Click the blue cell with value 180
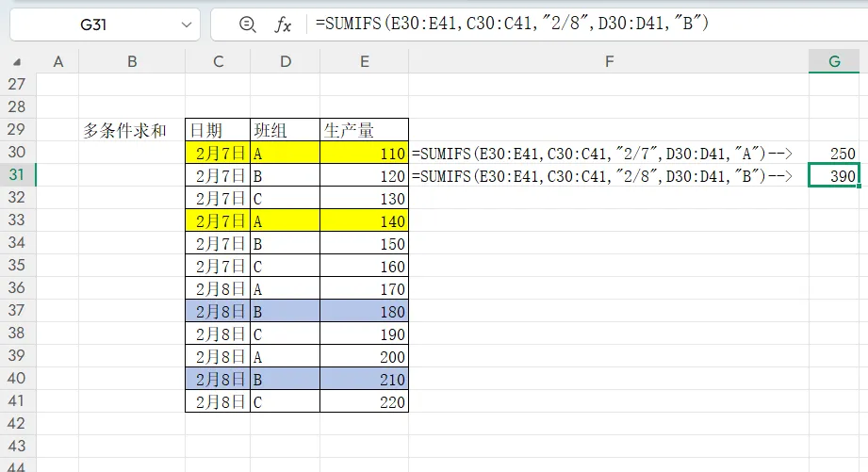The height and width of the screenshot is (472, 868). (x=364, y=312)
